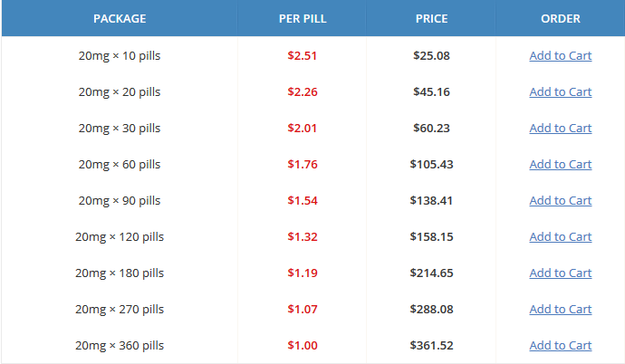Select the $361.52 total price
This screenshot has height=364, width=625.
(432, 346)
